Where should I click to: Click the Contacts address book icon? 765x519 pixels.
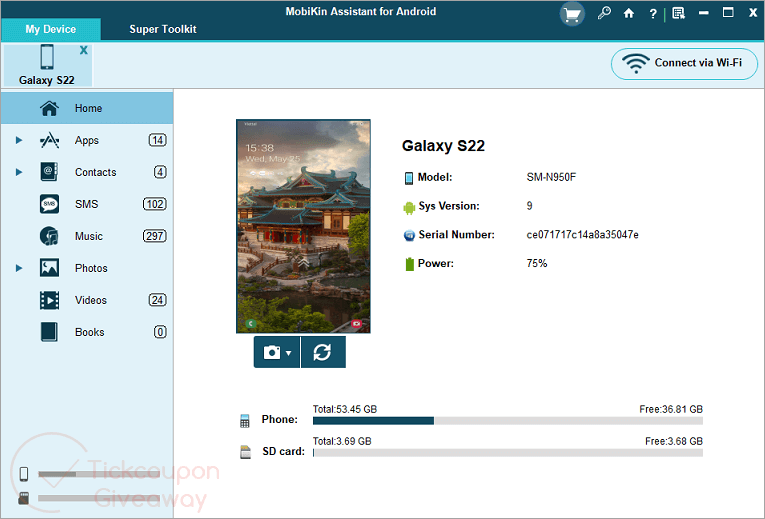pos(49,172)
